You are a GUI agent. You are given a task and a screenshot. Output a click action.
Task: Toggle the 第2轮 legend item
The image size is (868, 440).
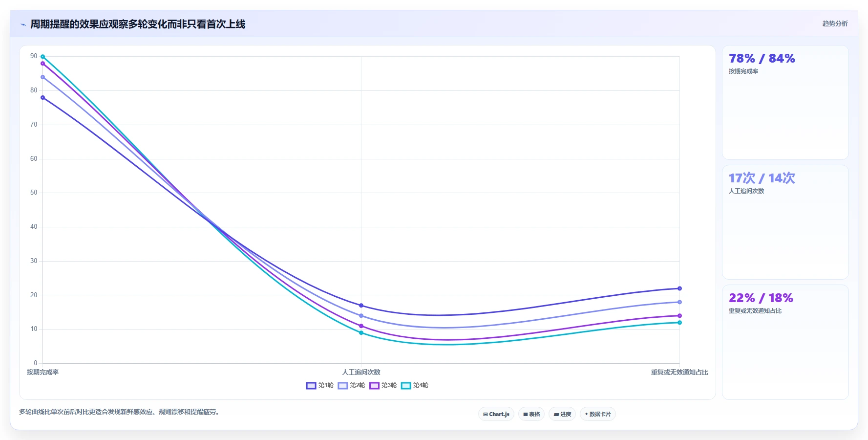tap(351, 385)
